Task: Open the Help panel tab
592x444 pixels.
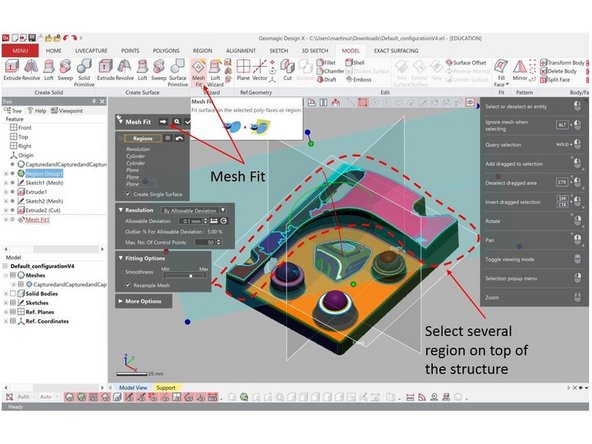Action: point(37,111)
